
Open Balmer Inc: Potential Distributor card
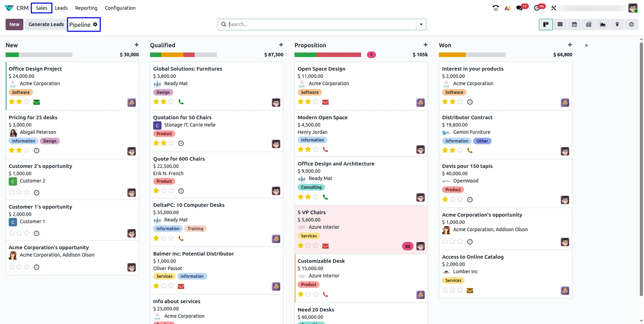tap(217, 270)
